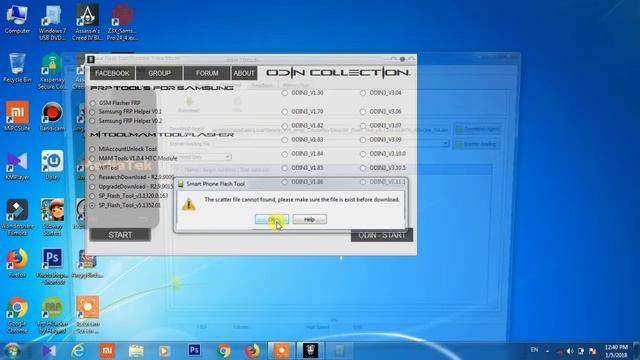640x360 pixels.
Task: Choose SP_Flash_Tool_v3.1320.0.163
Action: 93,196
